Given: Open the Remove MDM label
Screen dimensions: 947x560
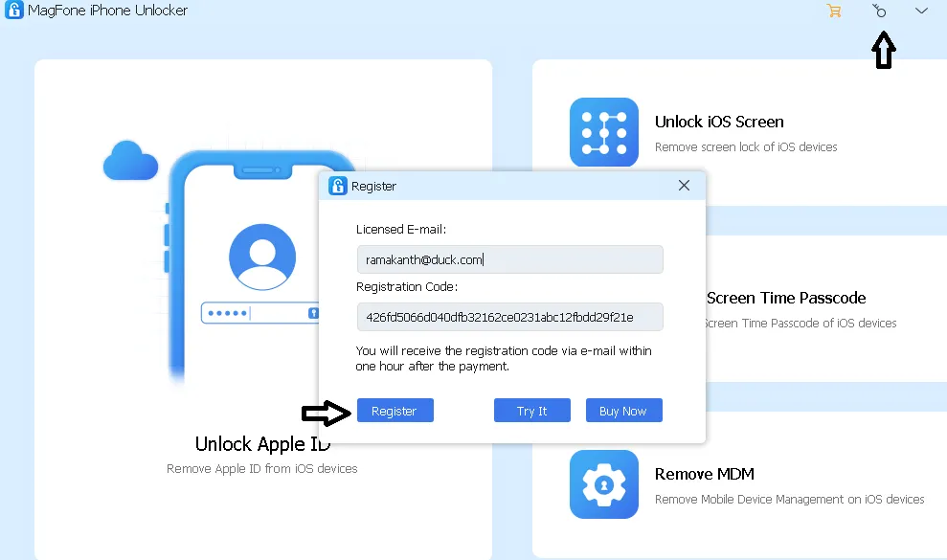Looking at the screenshot, I should pyautogui.click(x=705, y=474).
